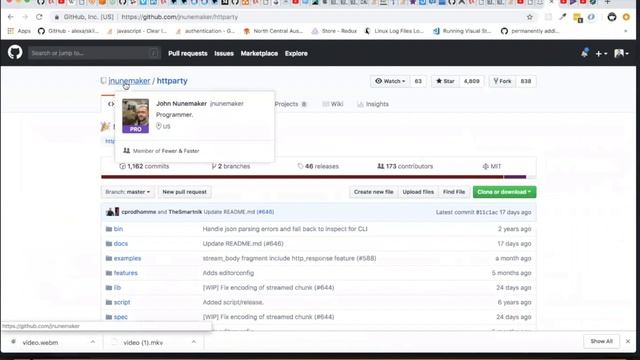Open the features folder

point(126,273)
